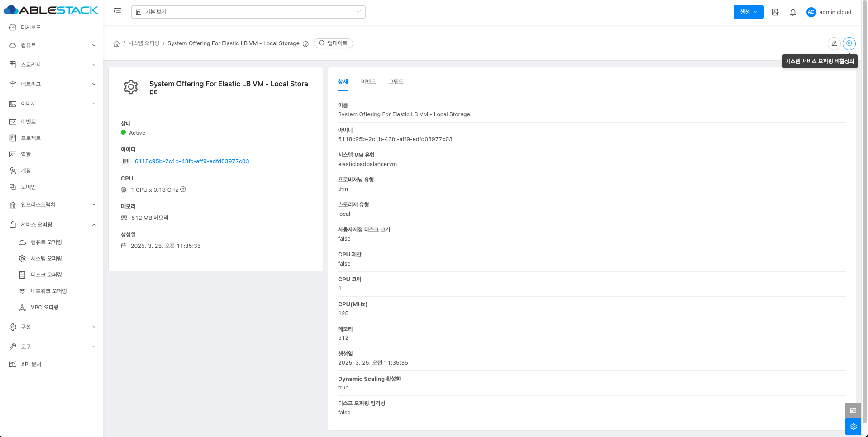Open the blue settings gear at bottom right
Screen dimensions: 868x437
(x=853, y=427)
